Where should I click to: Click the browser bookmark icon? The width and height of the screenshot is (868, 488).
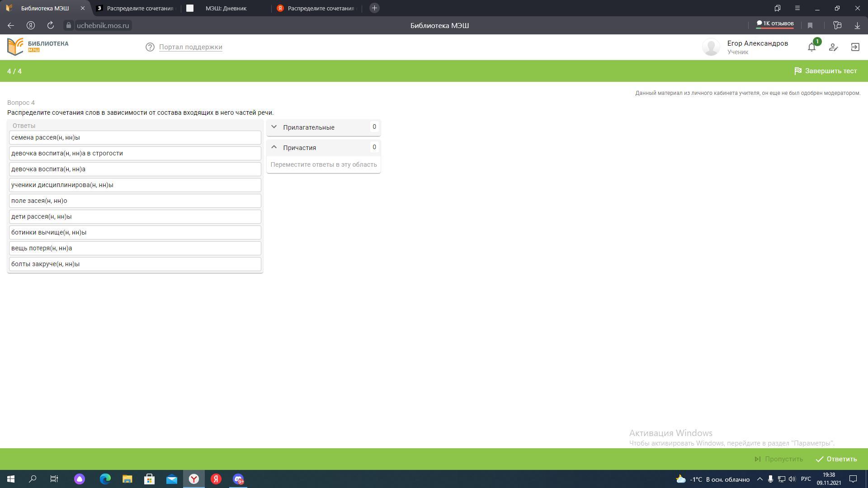810,25
